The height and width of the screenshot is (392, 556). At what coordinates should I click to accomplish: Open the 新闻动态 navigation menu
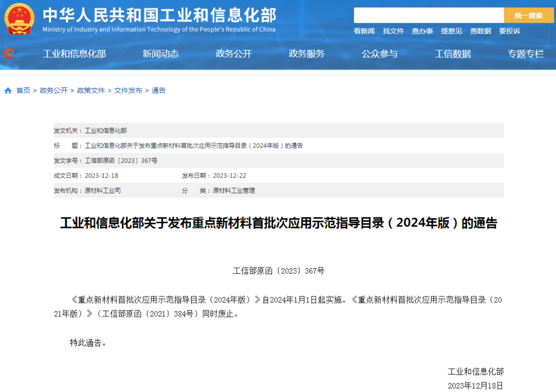pos(161,54)
